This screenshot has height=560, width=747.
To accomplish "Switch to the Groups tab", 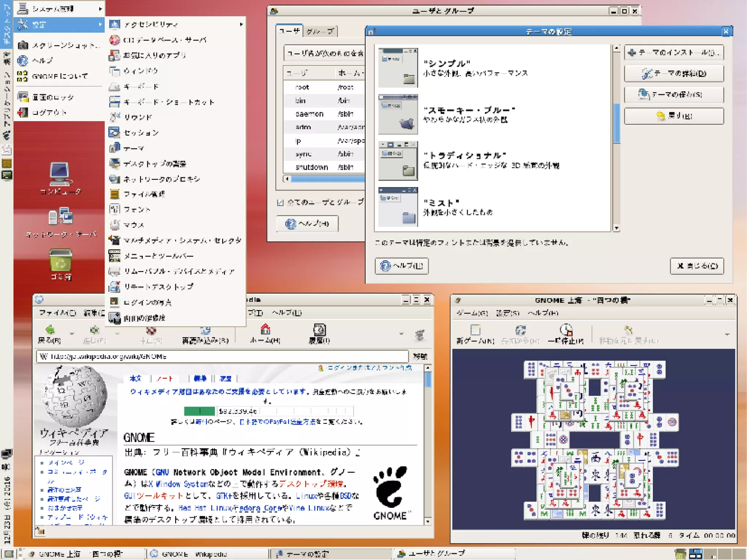I will 320,32.
